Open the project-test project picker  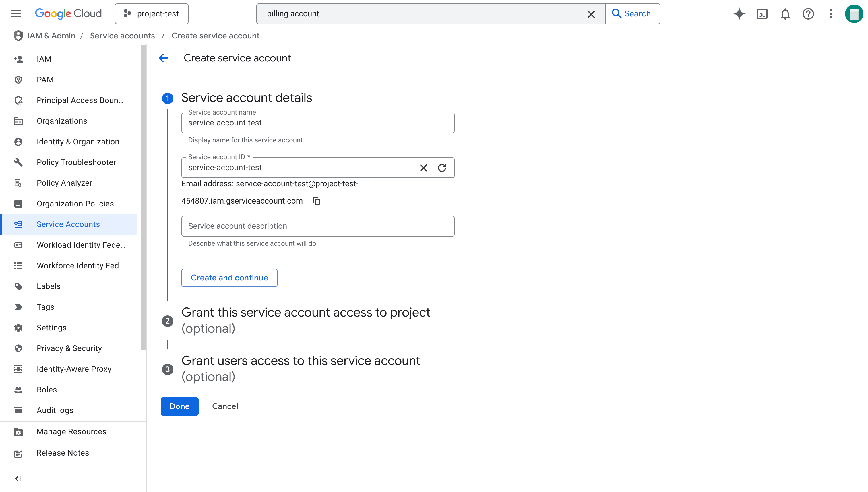[152, 14]
